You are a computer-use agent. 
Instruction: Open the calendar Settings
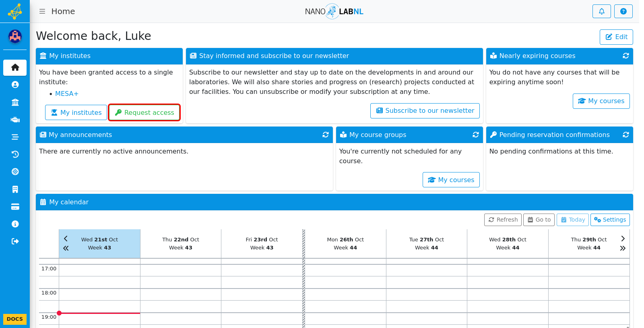pyautogui.click(x=610, y=220)
